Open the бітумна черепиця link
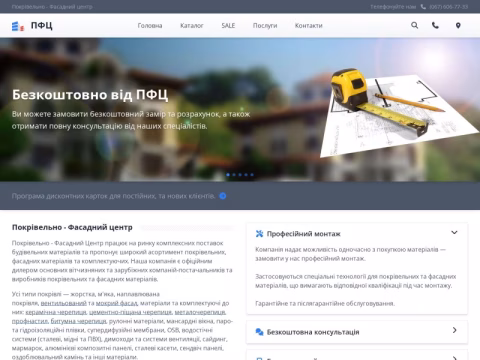The image size is (480, 360). click(78, 321)
